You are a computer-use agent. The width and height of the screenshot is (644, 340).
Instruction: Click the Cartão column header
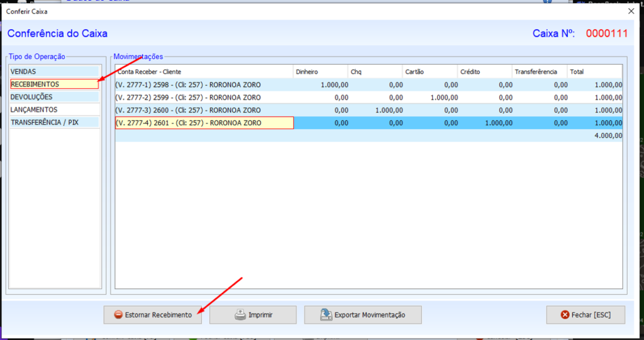(x=429, y=72)
